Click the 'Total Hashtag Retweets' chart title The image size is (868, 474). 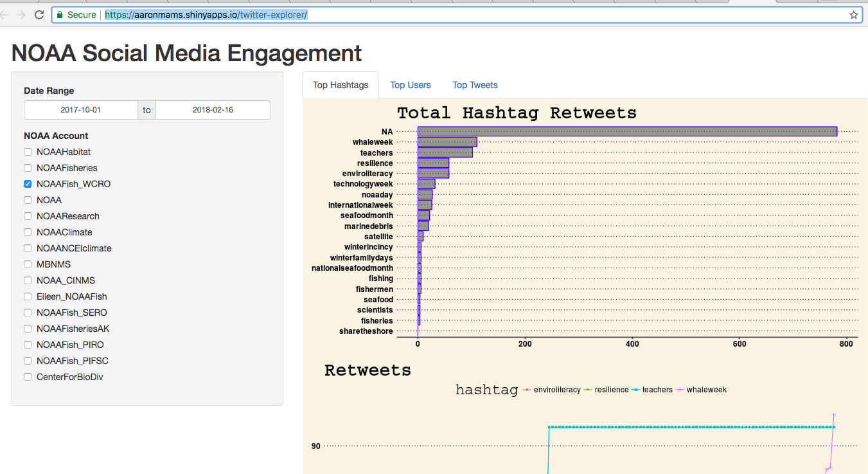tap(517, 113)
